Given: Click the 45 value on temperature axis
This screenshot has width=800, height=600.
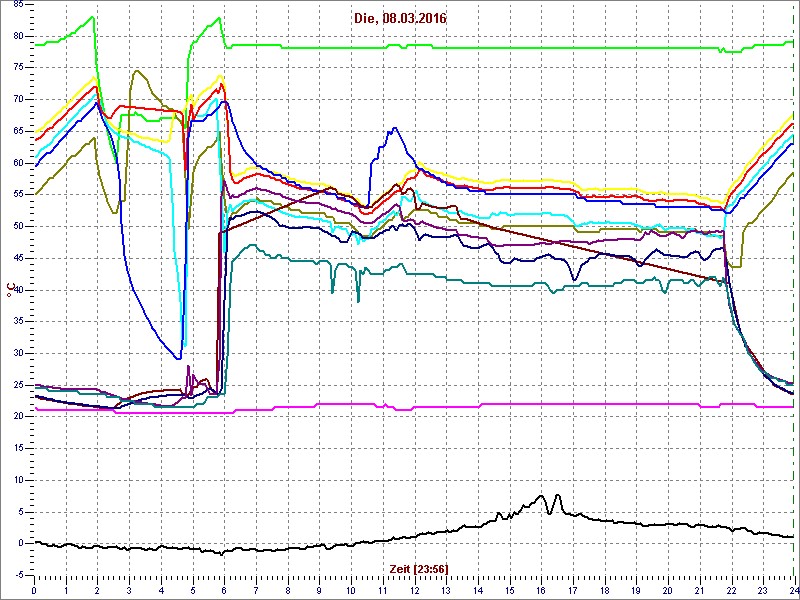Looking at the screenshot, I should (18, 258).
